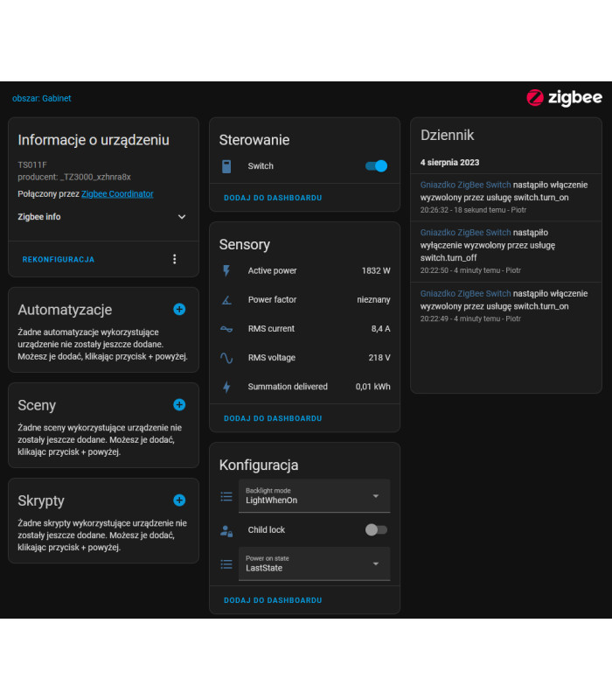Viewport: 612px width, 700px height.
Task: Click the plus icon next to Automatyzacje
Action: point(179,309)
